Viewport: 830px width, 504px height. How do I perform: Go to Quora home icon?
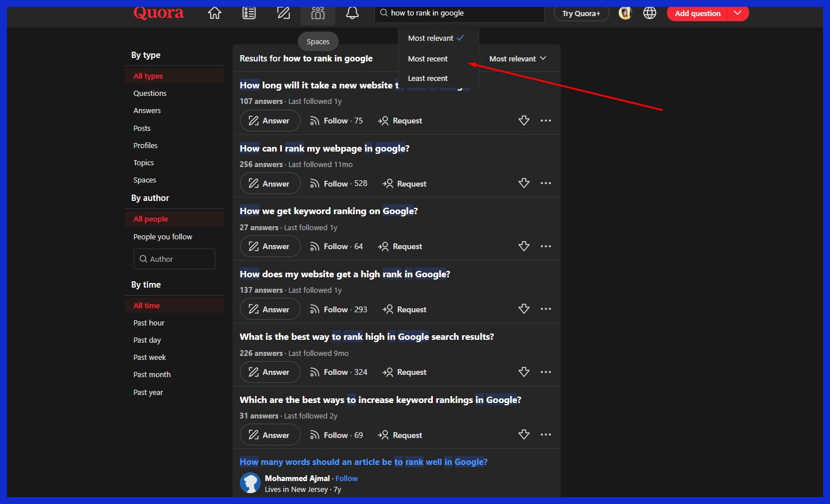[215, 13]
